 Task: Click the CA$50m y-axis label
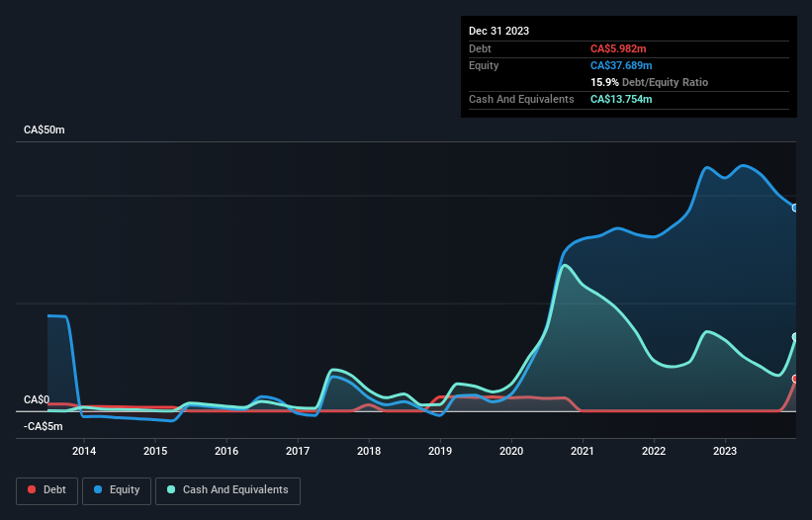[45, 130]
